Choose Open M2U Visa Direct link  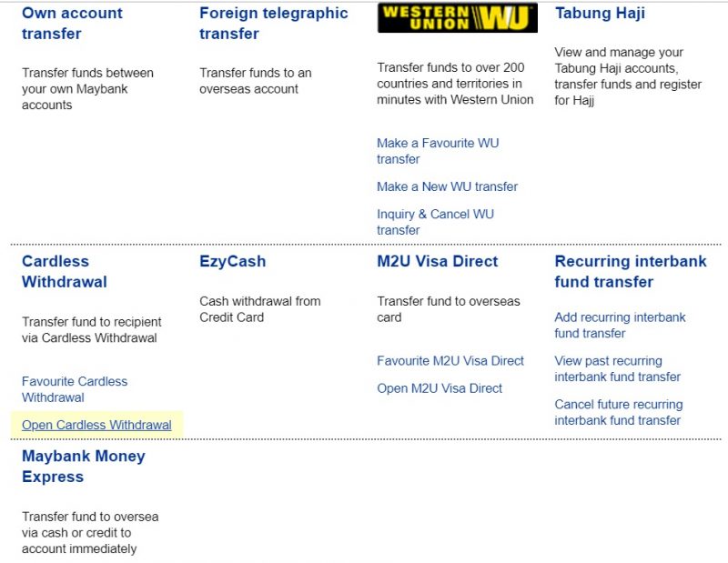point(440,388)
